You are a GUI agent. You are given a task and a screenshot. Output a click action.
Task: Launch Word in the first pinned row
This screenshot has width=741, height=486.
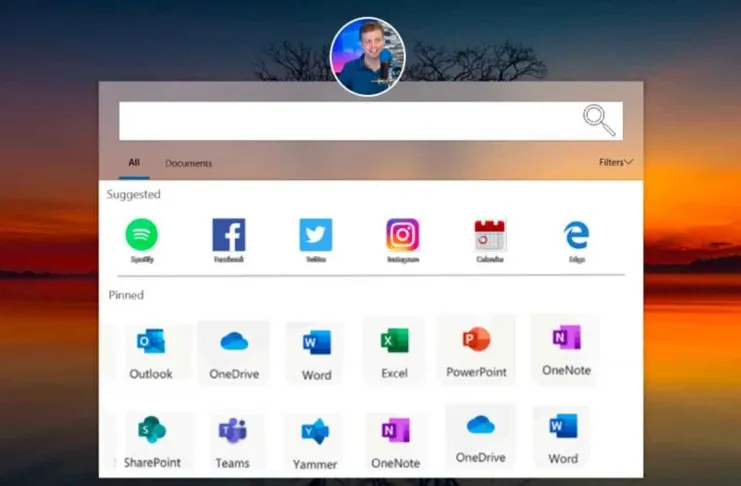pos(317,353)
